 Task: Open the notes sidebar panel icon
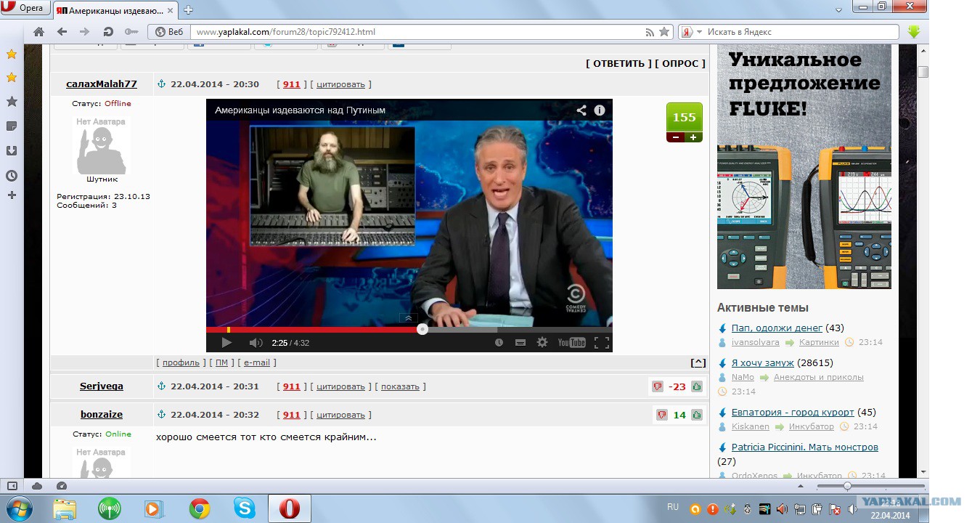point(12,126)
